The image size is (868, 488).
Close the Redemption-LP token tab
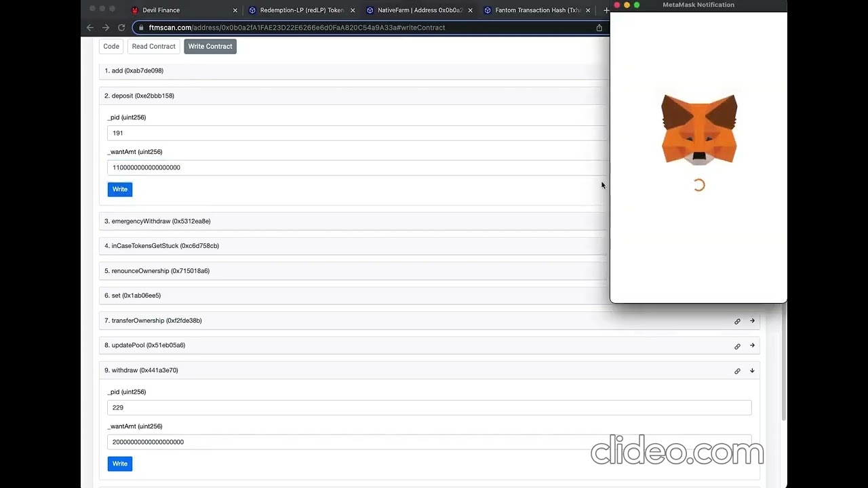pos(353,10)
